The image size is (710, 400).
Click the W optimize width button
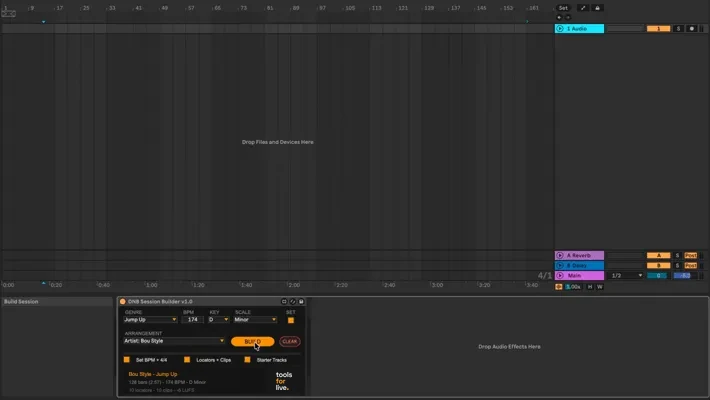pos(600,287)
